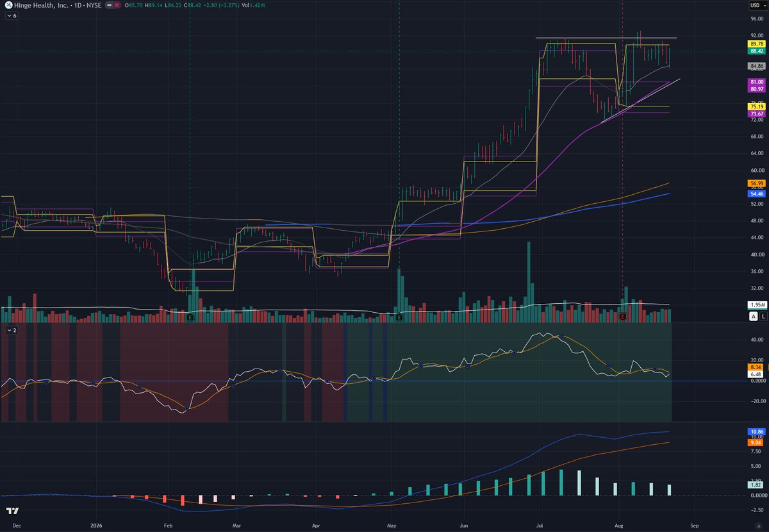Click the blue 54.46 moving average label
Viewport: 769px width, 532px height.
tap(756, 194)
